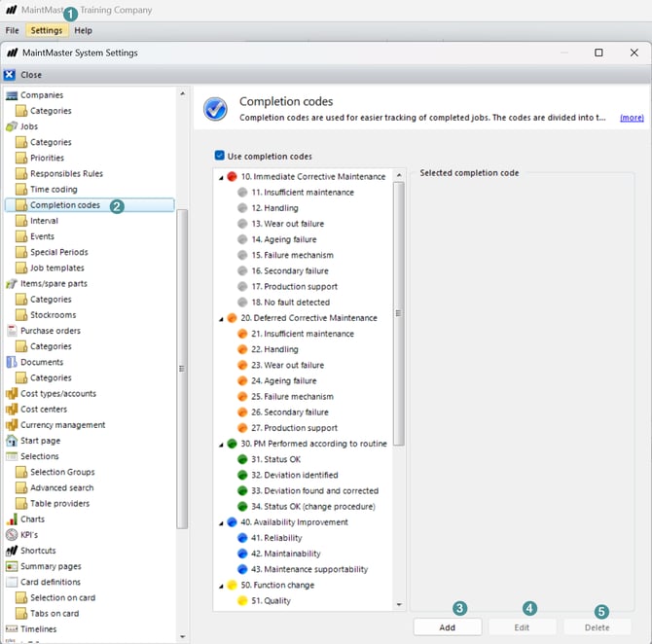Open the Help menu
The image size is (652, 644).
tap(83, 30)
